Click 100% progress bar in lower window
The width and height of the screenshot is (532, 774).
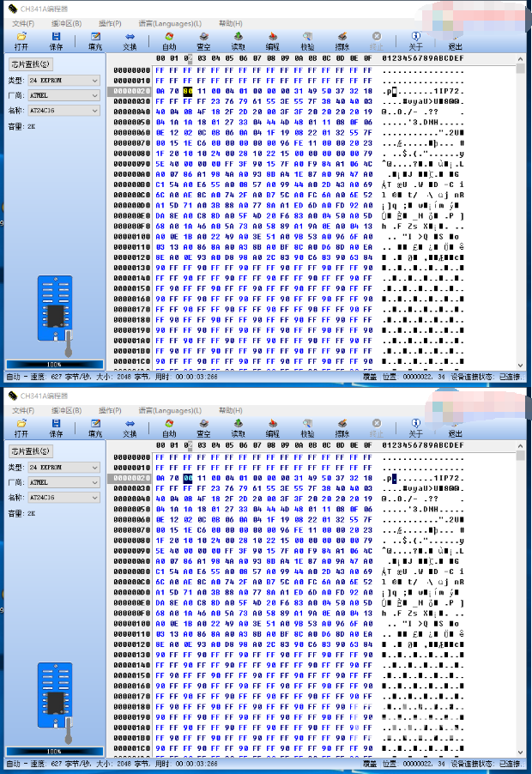tap(54, 752)
